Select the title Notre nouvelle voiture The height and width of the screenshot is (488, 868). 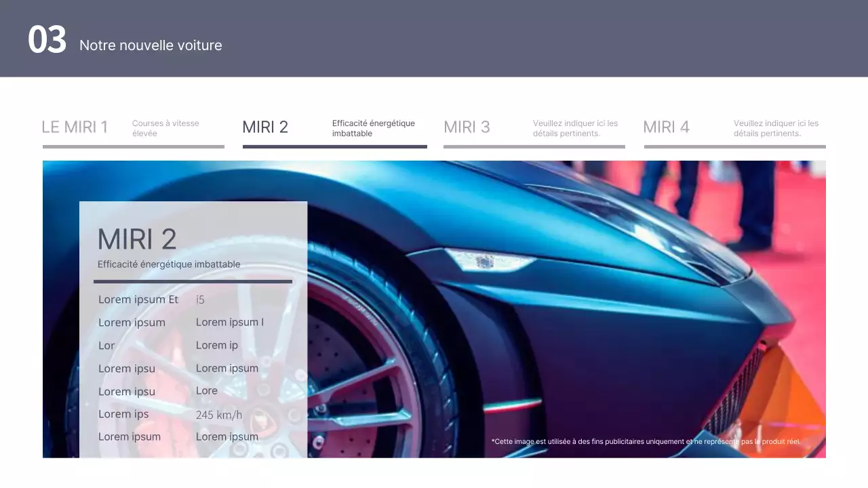tap(151, 45)
